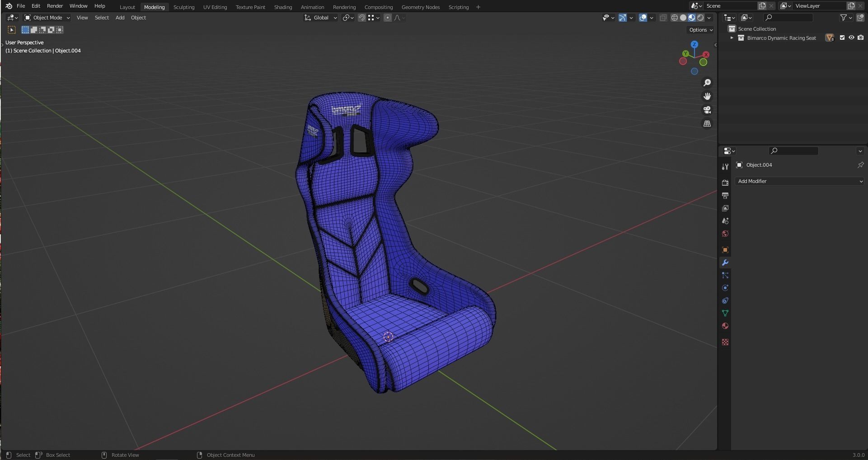Open the 3D viewport editor type dropdown

pos(13,18)
